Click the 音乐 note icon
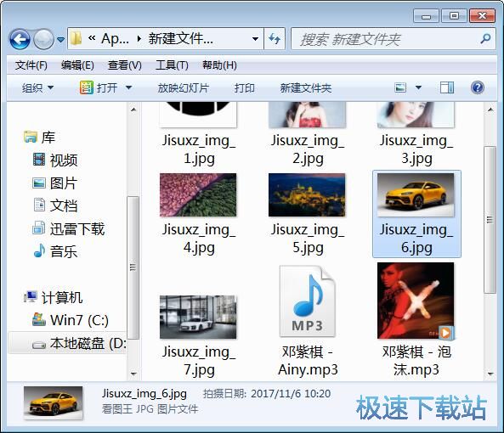 click(39, 250)
